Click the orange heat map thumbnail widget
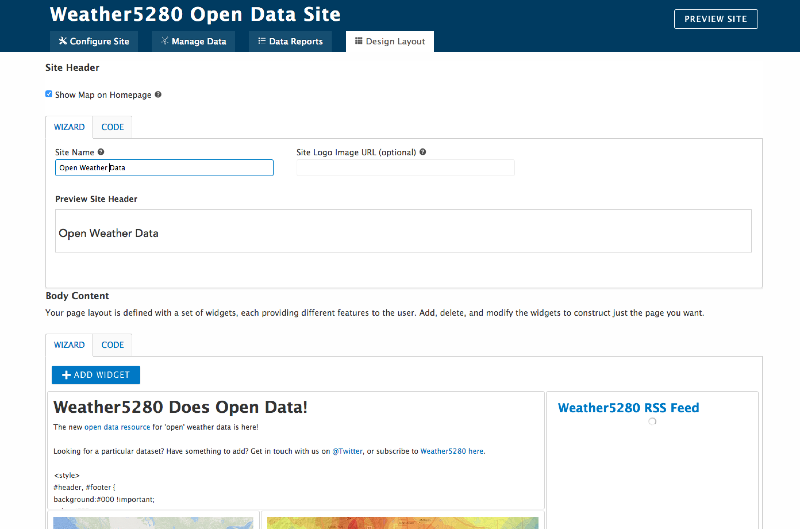800x529 pixels. tap(403, 523)
